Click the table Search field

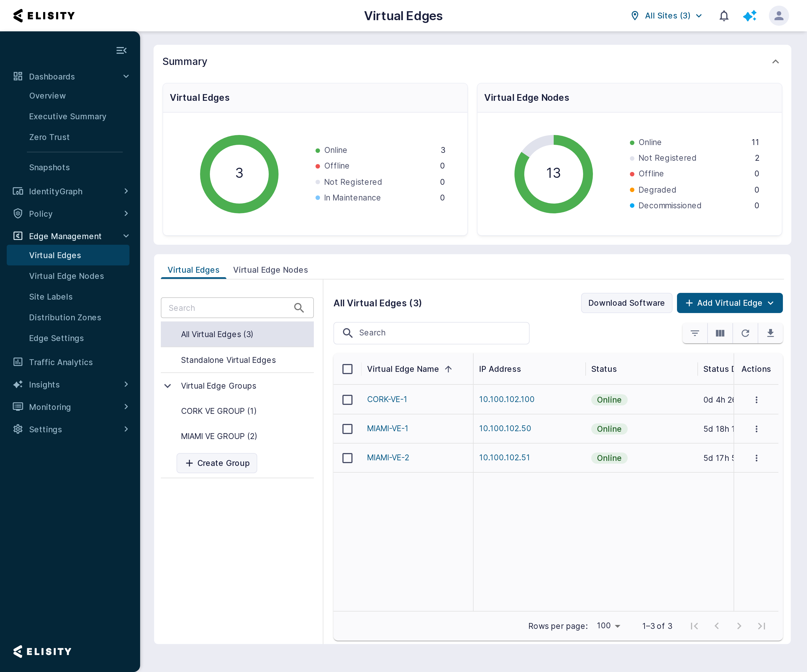click(431, 333)
